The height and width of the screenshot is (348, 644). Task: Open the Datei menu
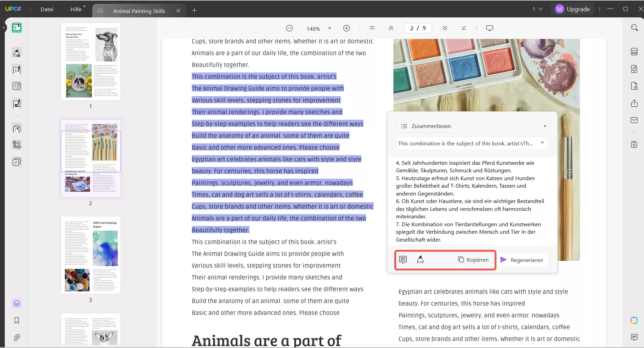point(47,9)
